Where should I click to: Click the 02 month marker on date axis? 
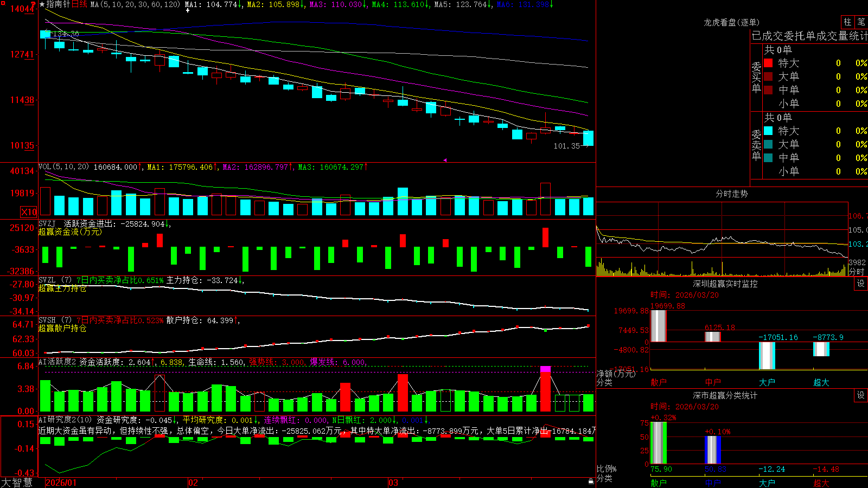tap(193, 483)
